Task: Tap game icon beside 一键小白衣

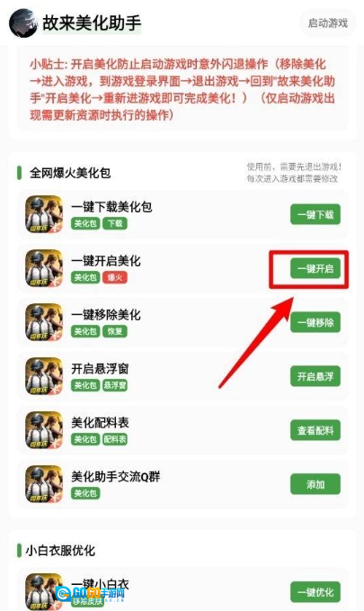Action: coord(44,591)
